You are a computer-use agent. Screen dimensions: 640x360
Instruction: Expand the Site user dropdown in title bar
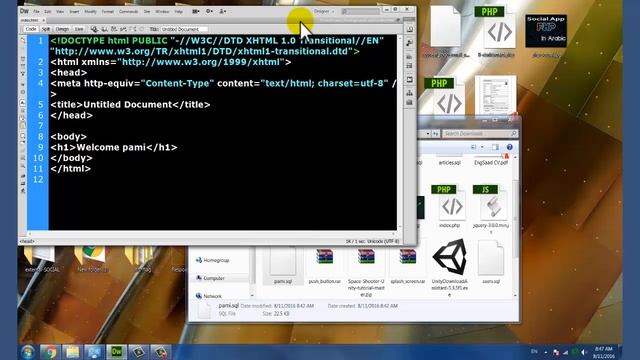(x=223, y=11)
